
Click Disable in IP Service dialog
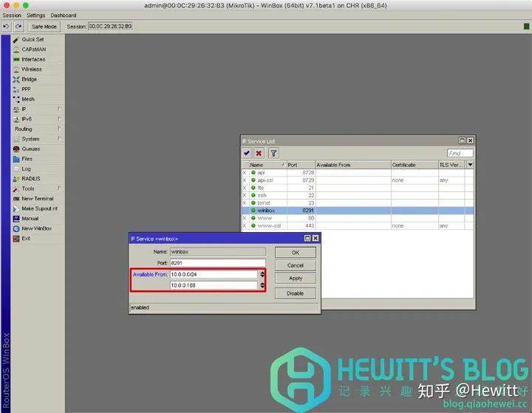point(295,293)
